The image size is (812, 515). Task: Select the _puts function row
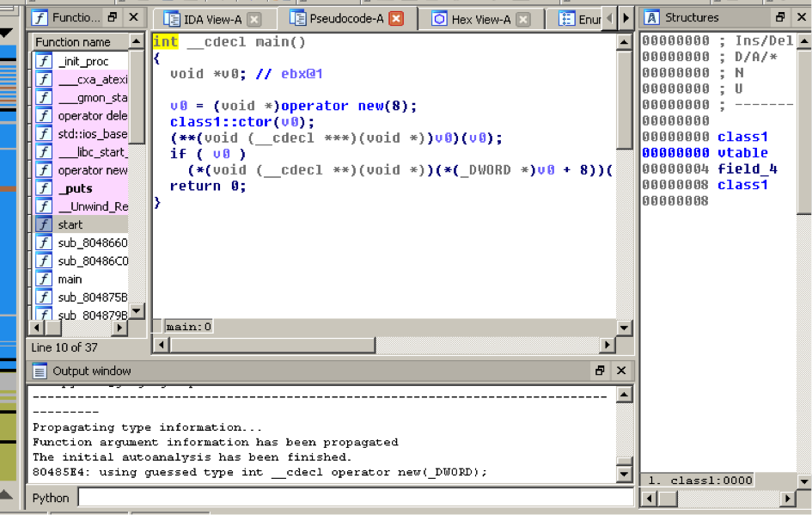80,188
